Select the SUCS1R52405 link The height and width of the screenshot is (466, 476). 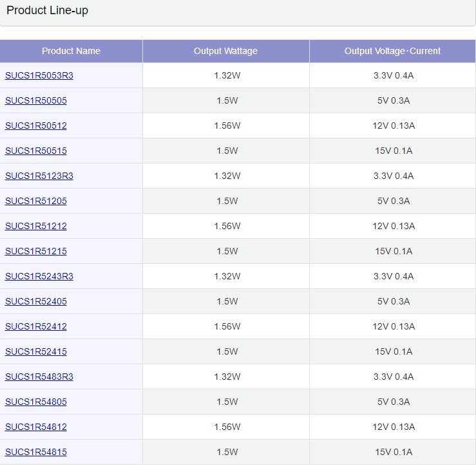click(35, 301)
